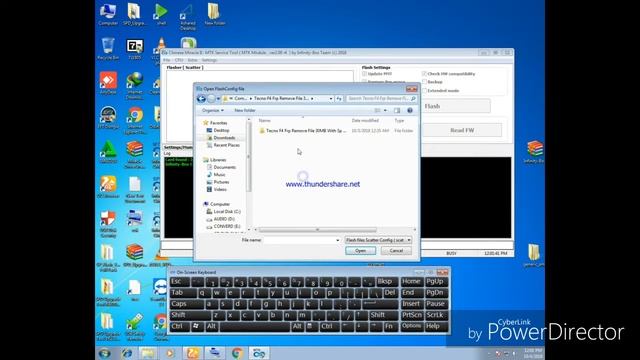640x360 pixels.
Task: Open Windows Explorer from the taskbar
Action: (148, 353)
